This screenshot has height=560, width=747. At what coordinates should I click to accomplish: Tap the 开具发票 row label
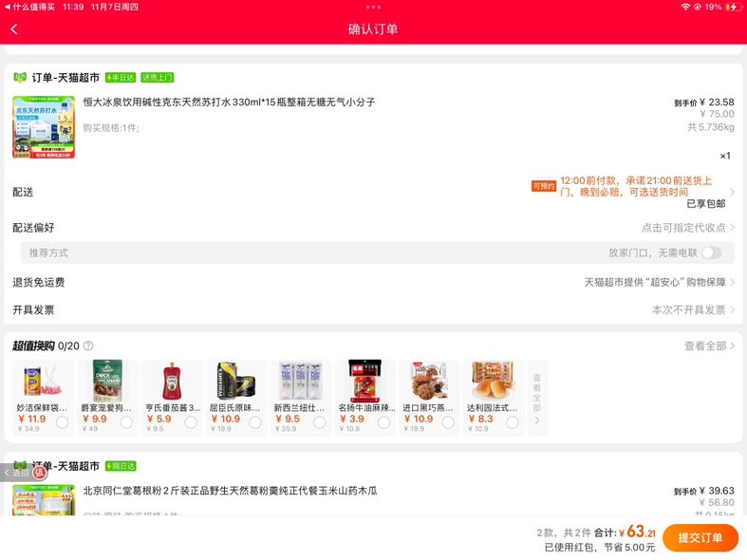click(x=33, y=310)
